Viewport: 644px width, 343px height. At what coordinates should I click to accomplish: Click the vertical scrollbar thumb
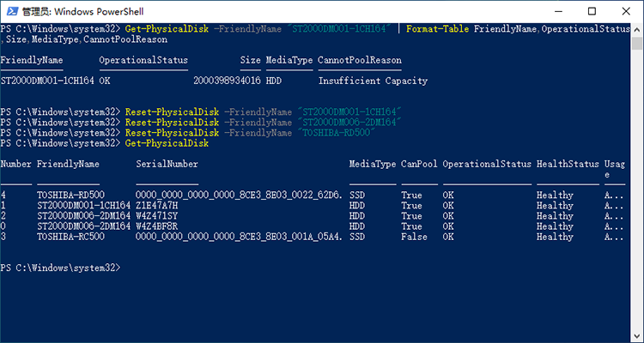coord(637,43)
